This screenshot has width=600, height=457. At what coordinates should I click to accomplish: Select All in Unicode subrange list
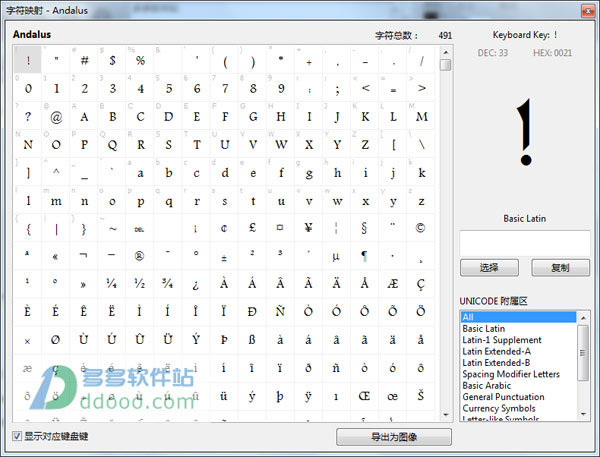518,317
